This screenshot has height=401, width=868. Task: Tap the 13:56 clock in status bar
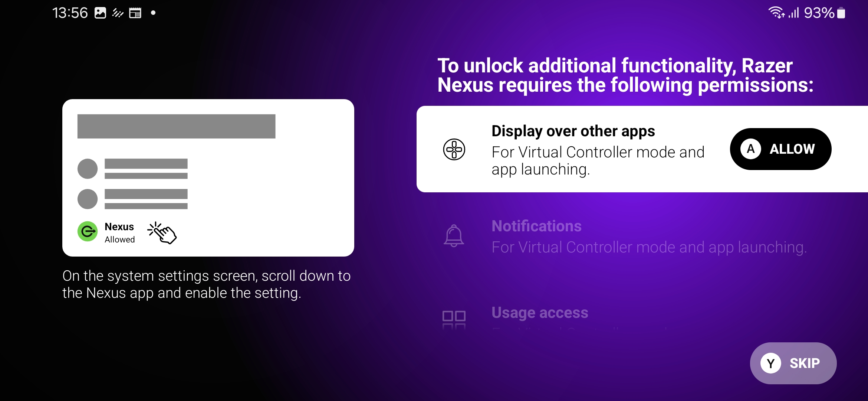tap(70, 13)
